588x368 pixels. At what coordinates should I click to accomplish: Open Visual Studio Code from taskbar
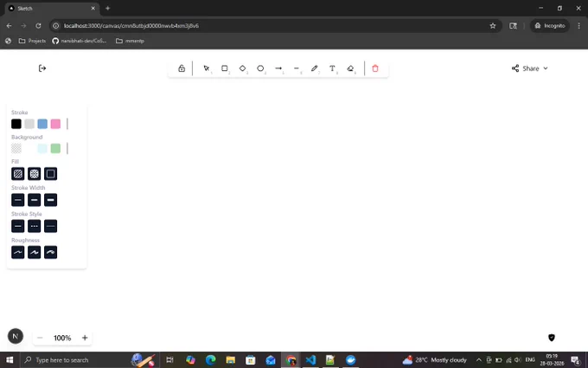310,359
